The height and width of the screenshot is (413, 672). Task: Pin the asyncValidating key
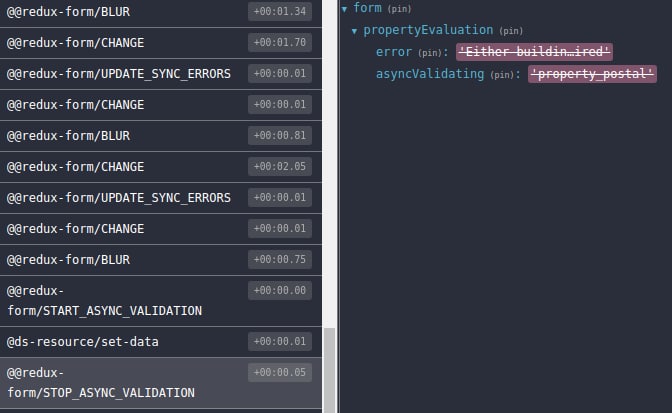[506, 75]
